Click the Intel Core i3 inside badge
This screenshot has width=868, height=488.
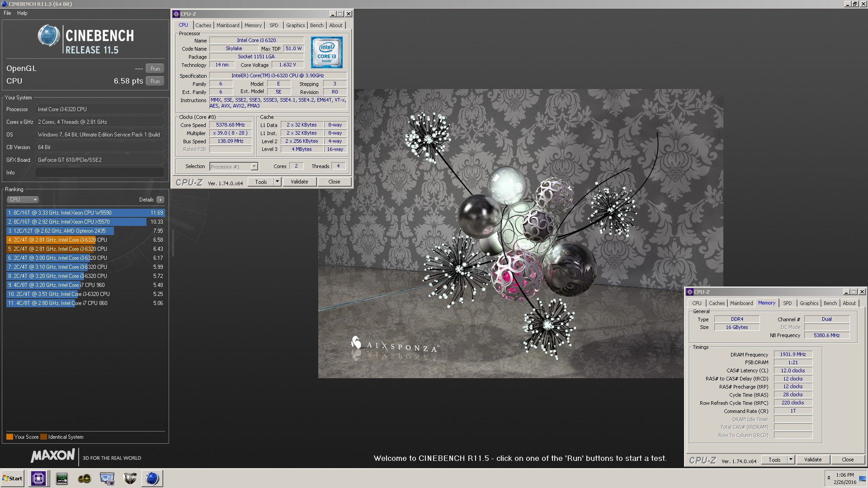tap(326, 52)
